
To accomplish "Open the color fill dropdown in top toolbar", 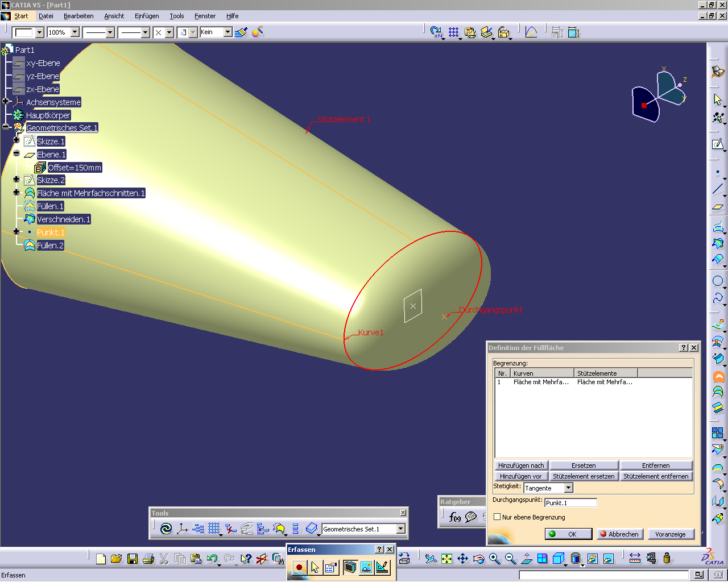I will 40,32.
